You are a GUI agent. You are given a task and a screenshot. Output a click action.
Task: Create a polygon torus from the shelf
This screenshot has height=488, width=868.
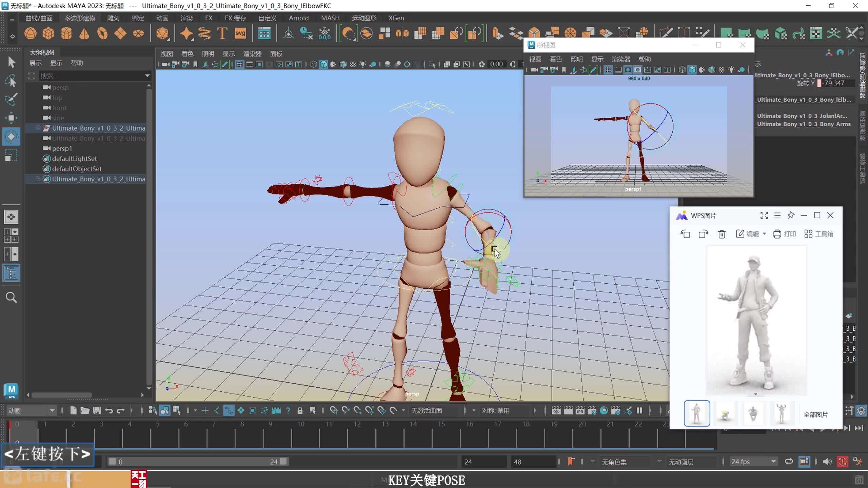click(x=102, y=34)
